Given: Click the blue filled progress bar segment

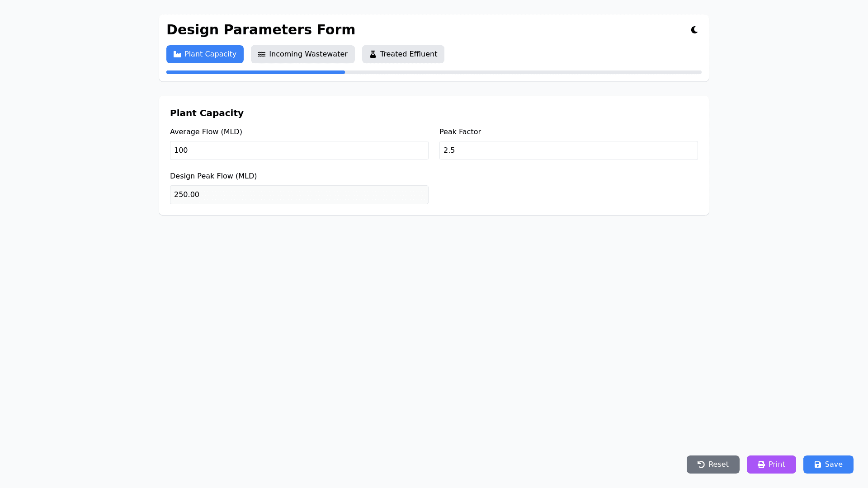Looking at the screenshot, I should click(255, 72).
